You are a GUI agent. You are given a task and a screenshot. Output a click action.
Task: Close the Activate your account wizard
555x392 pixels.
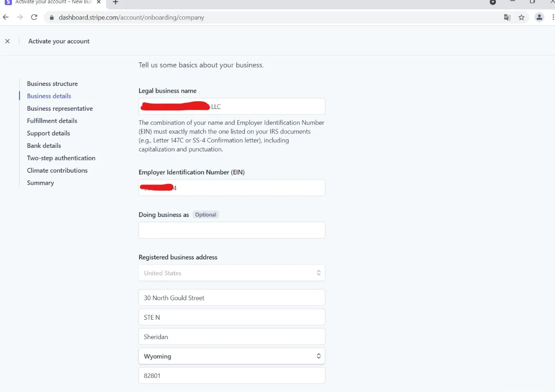(x=7, y=41)
